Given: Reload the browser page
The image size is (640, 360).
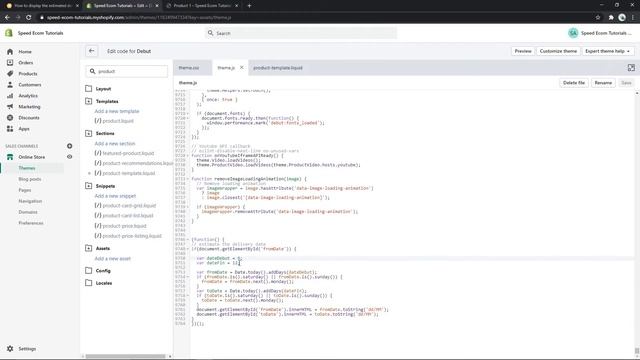Looking at the screenshot, I should click(x=29, y=18).
